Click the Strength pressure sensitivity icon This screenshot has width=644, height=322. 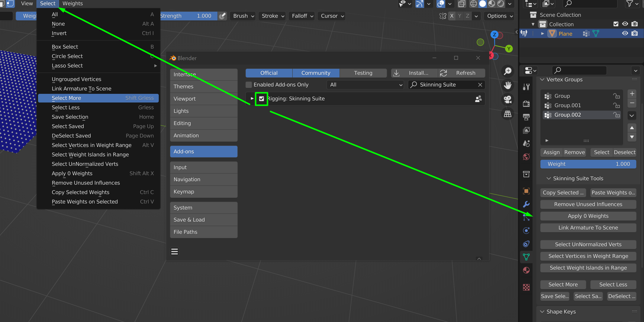pos(222,16)
